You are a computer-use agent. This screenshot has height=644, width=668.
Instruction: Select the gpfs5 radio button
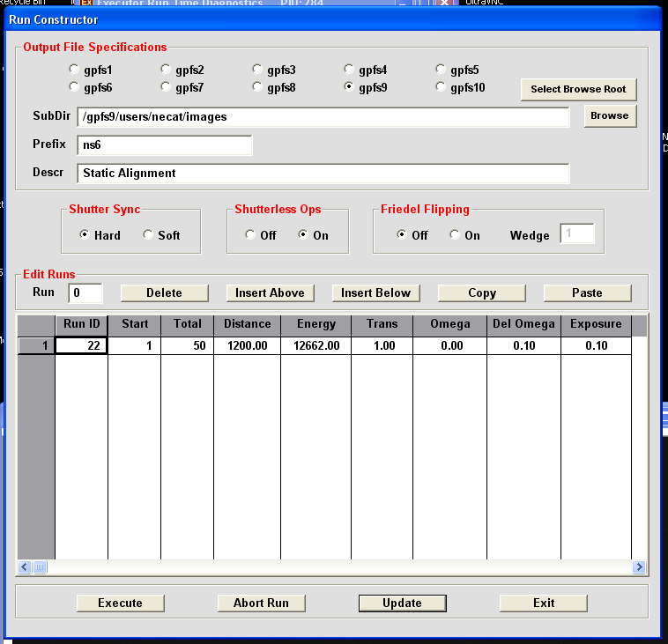pos(442,69)
